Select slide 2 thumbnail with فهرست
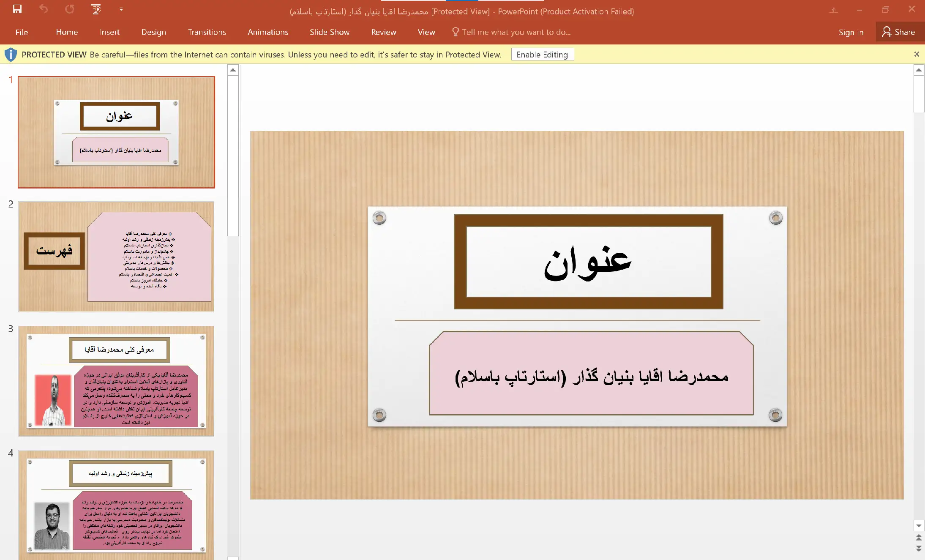Image resolution: width=925 pixels, height=560 pixels. [116, 257]
